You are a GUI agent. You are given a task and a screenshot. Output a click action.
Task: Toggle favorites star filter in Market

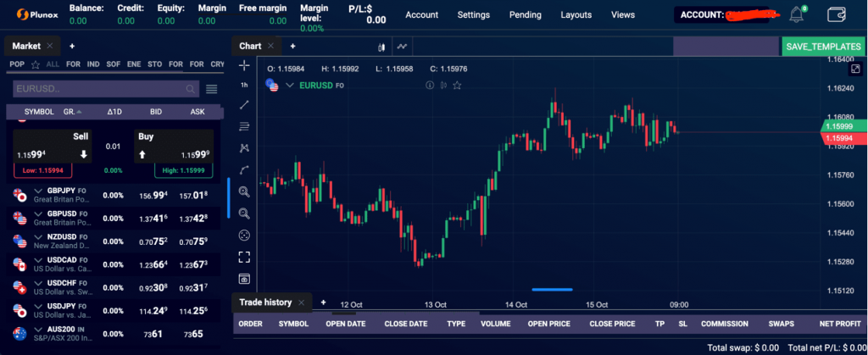35,64
